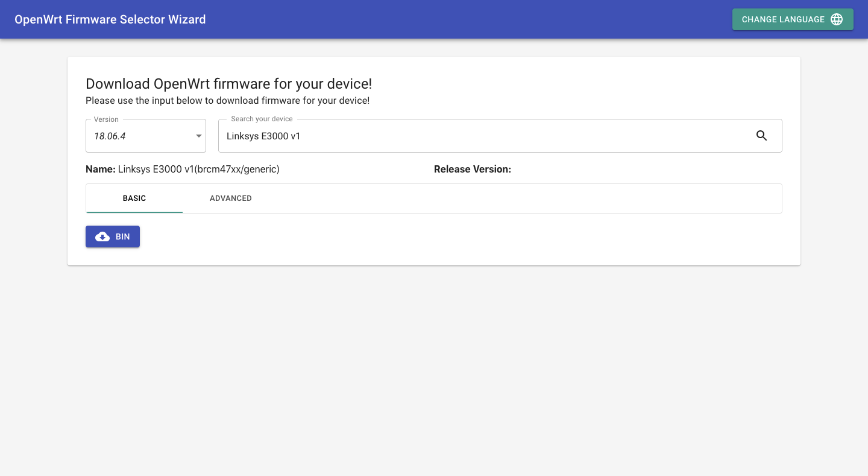The height and width of the screenshot is (476, 868).
Task: Click the 'Please use the input below' instruction text
Action: 228,101
